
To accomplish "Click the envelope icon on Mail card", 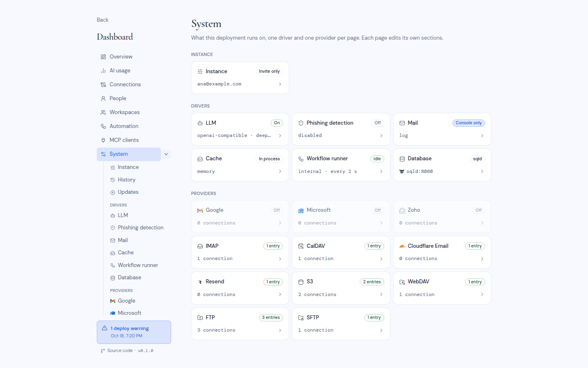I will 402,123.
